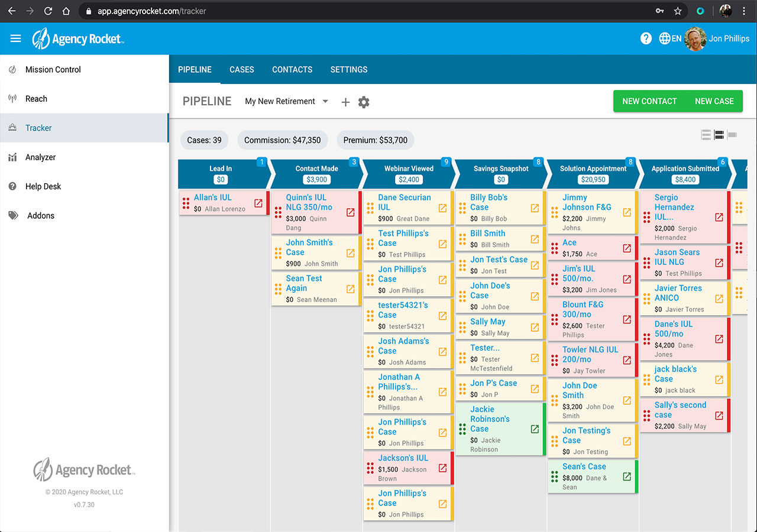This screenshot has height=532, width=757.
Task: Switch to the Cases tab
Action: point(241,69)
